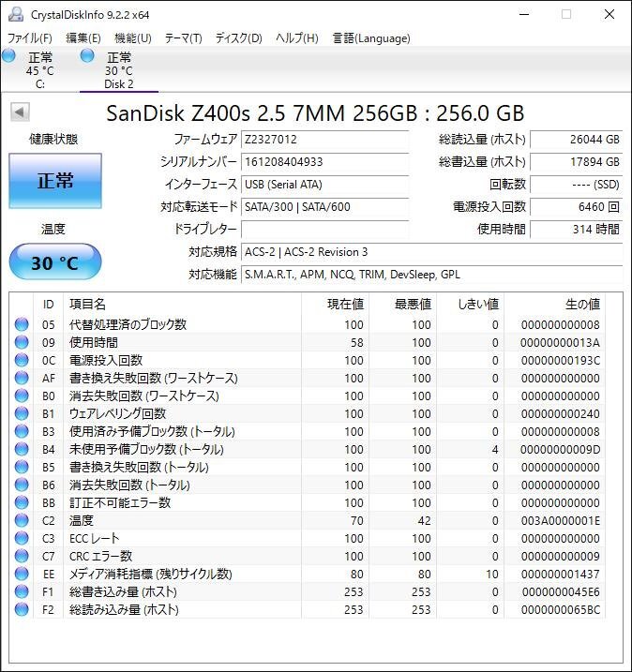Click the ID column header

pos(49,304)
